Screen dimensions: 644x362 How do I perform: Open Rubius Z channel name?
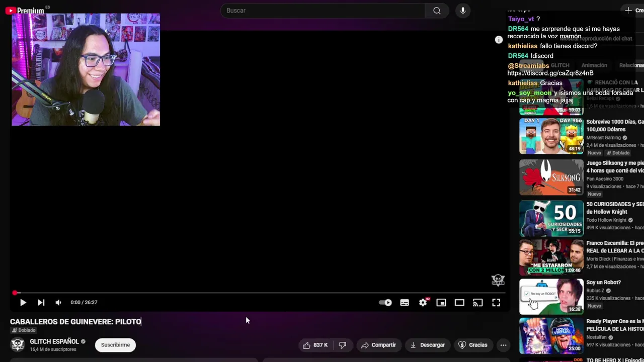point(595,291)
